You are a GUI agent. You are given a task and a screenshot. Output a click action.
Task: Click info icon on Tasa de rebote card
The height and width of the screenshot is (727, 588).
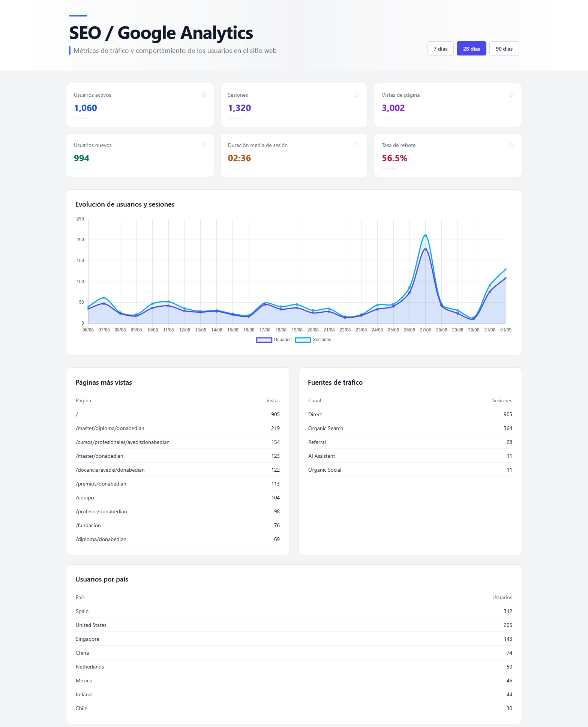pyautogui.click(x=511, y=145)
